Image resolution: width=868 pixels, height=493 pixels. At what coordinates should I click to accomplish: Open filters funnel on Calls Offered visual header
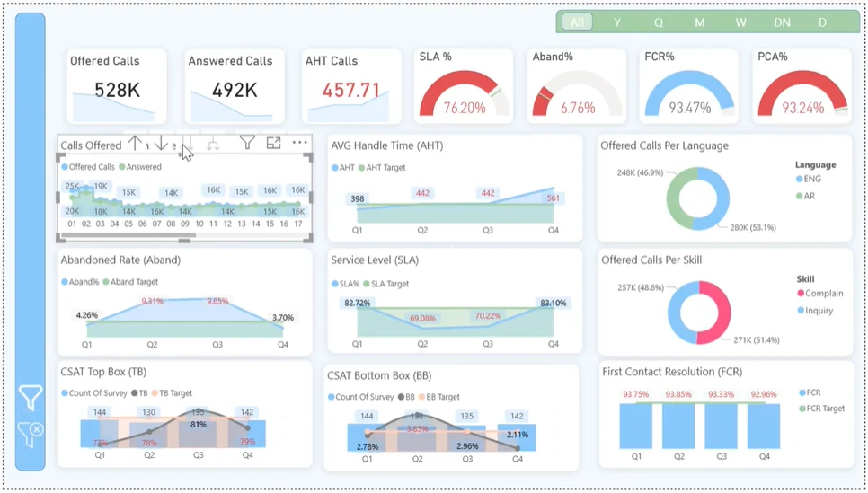coord(247,144)
